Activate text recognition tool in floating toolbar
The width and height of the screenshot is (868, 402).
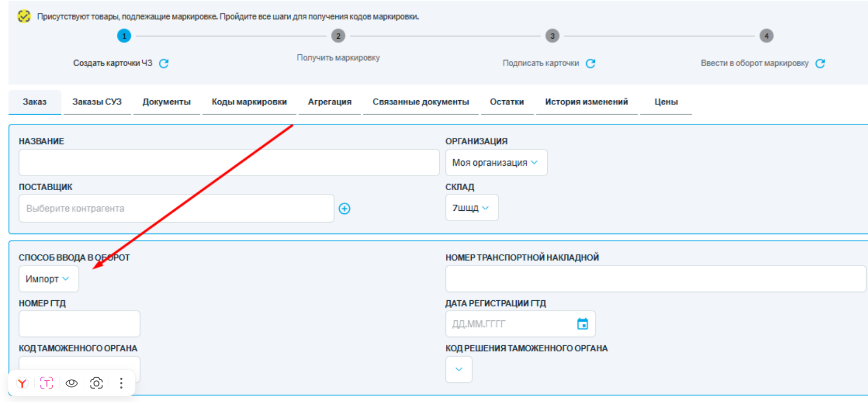point(47,383)
